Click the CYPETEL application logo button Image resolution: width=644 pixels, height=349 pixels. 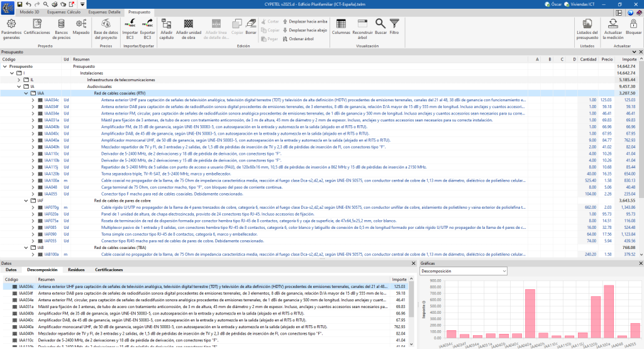tap(8, 8)
